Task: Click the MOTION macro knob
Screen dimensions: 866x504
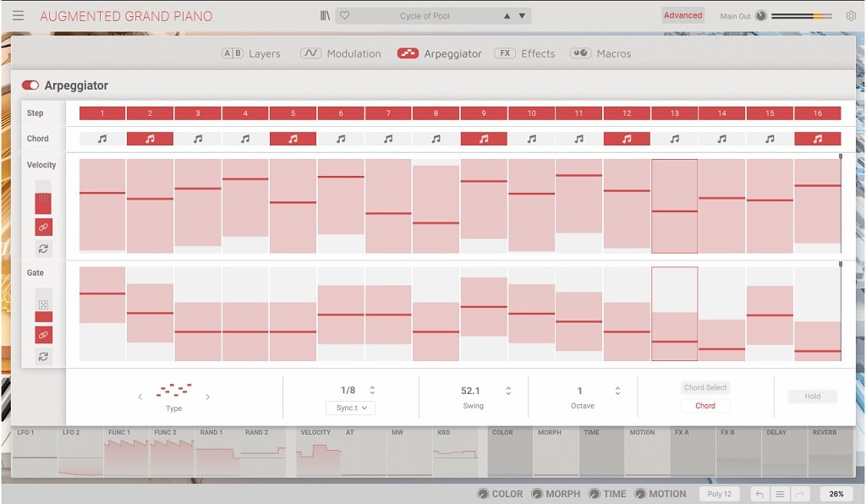Action: (x=640, y=494)
